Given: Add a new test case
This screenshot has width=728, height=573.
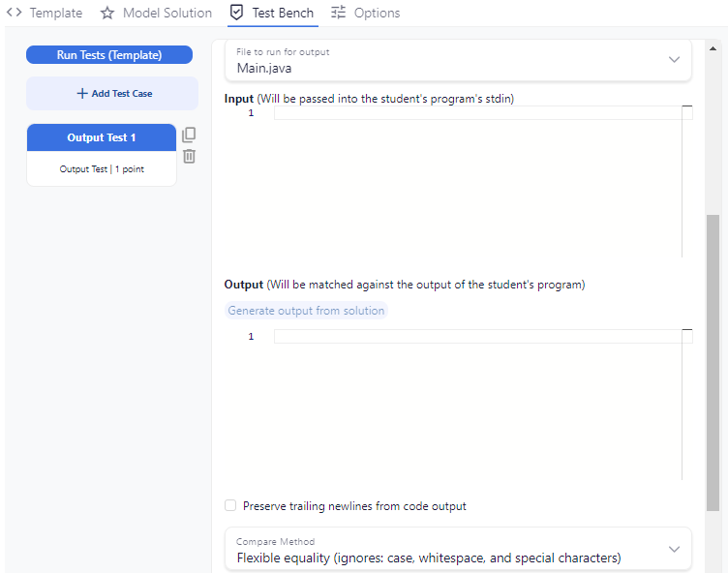Looking at the screenshot, I should click(x=112, y=93).
